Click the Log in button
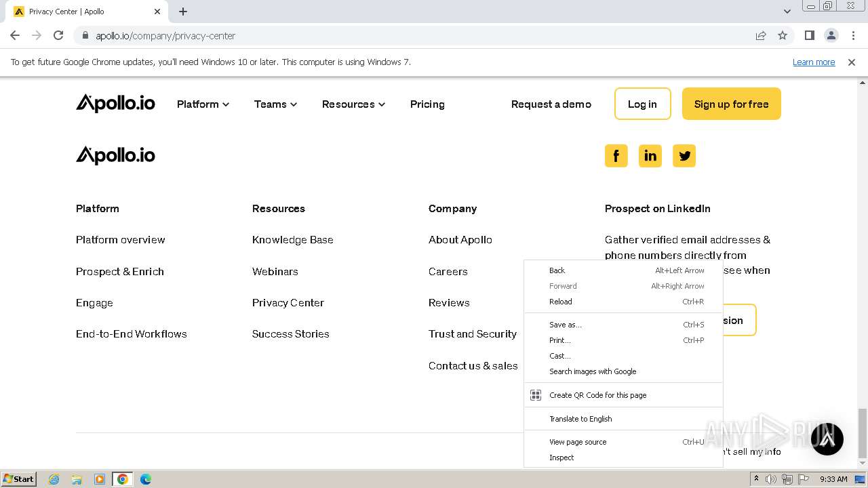868x488 pixels. pyautogui.click(x=642, y=104)
